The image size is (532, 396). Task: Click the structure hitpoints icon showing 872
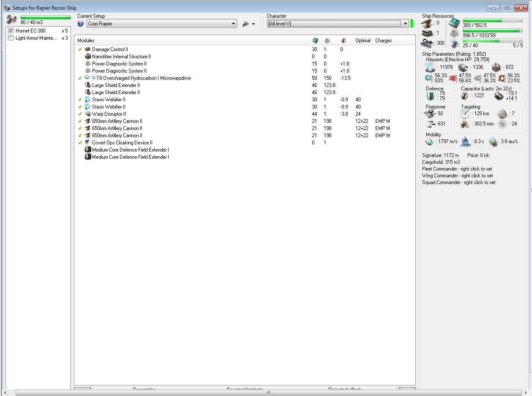[x=497, y=67]
